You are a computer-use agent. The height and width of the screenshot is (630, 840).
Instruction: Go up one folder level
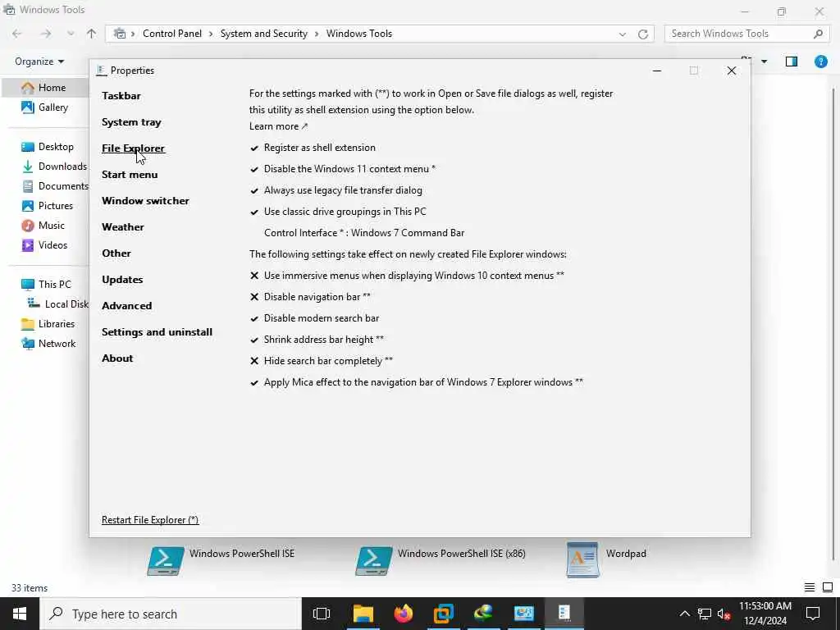[92, 34]
